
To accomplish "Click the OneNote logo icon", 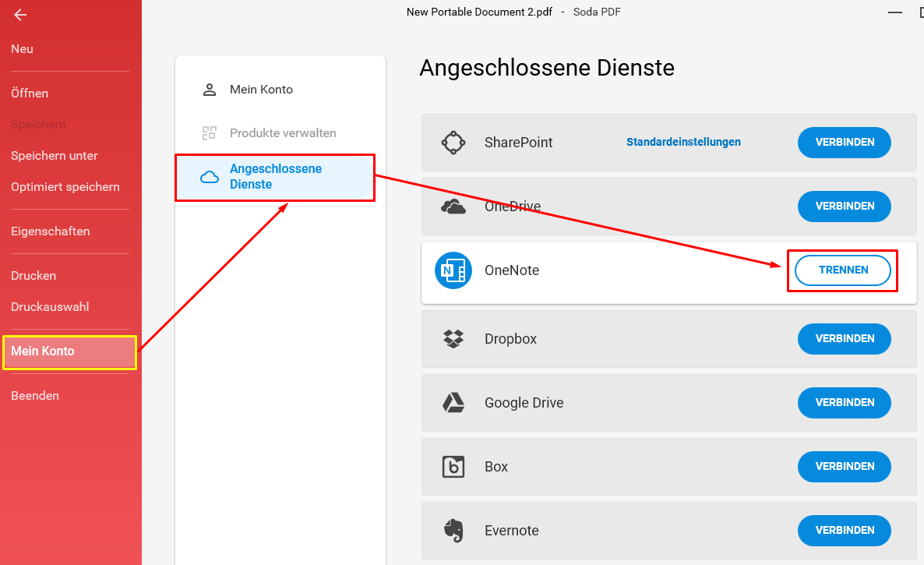I will click(453, 270).
